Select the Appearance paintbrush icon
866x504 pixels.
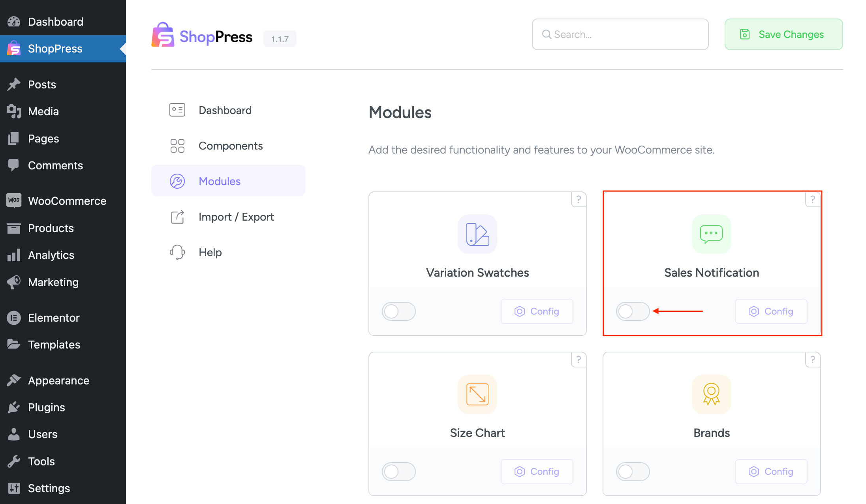pyautogui.click(x=14, y=380)
